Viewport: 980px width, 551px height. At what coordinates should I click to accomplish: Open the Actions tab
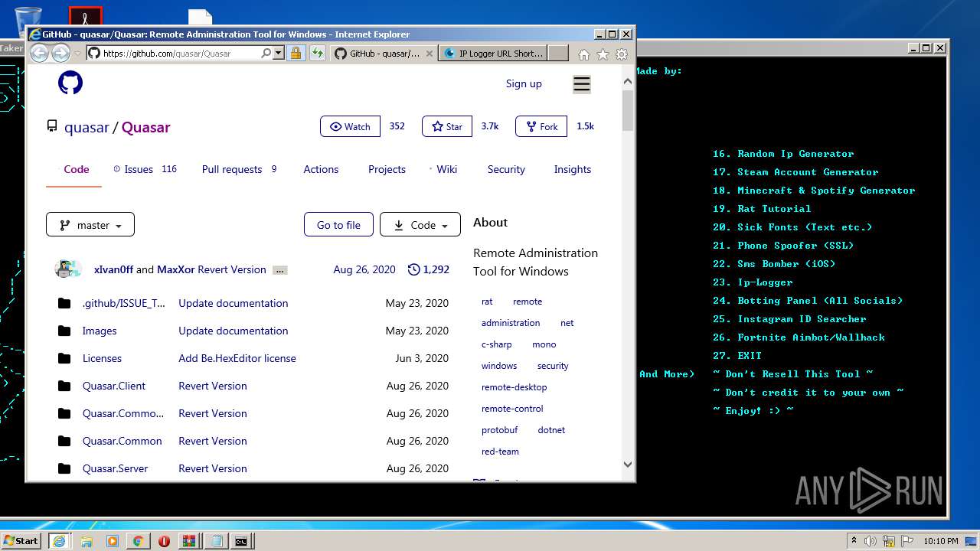[321, 169]
